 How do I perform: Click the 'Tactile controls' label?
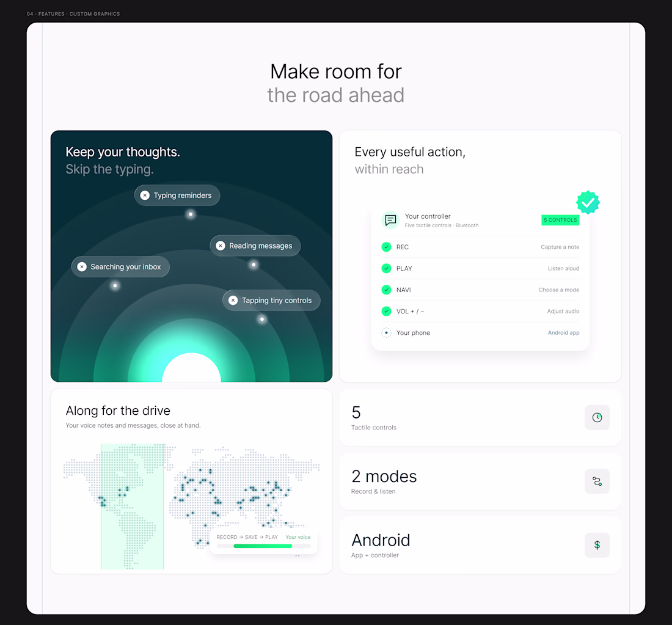point(374,428)
